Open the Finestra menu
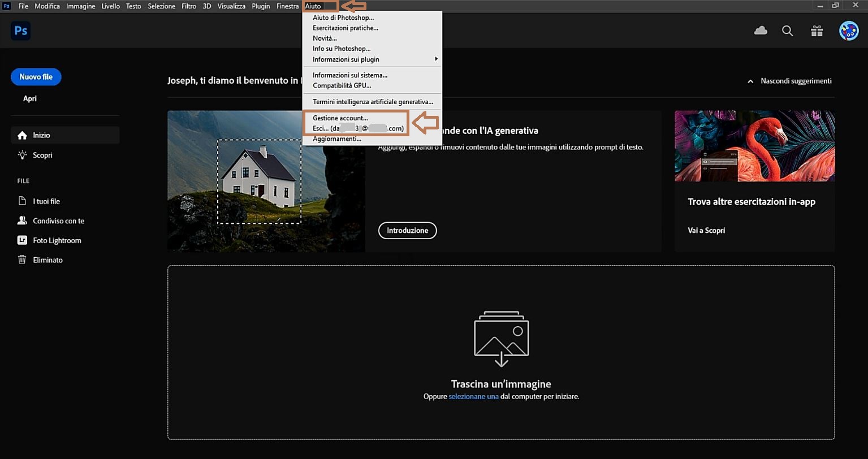 (287, 6)
